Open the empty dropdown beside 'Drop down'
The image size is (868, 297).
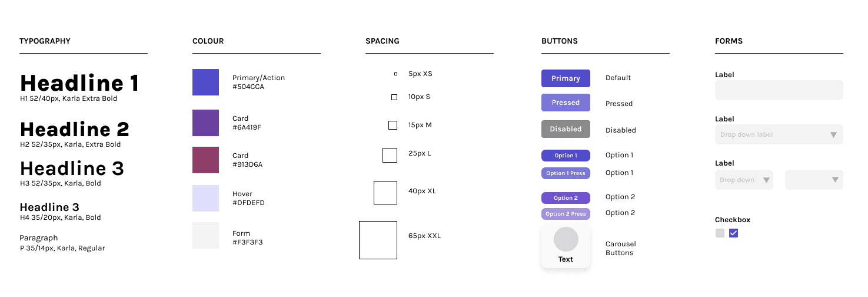tap(814, 180)
